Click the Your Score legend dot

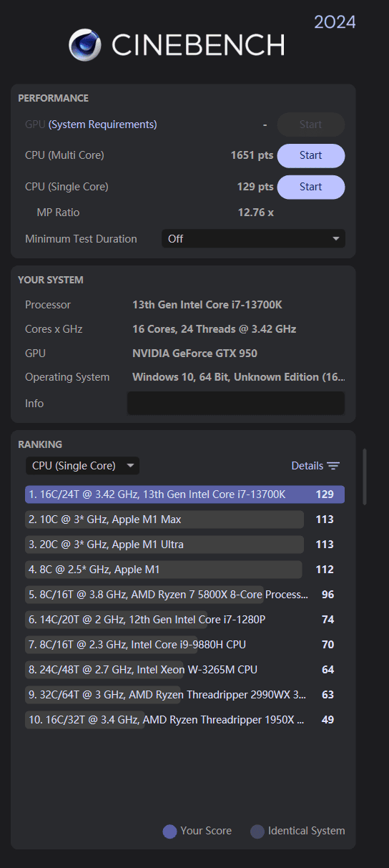click(x=169, y=832)
